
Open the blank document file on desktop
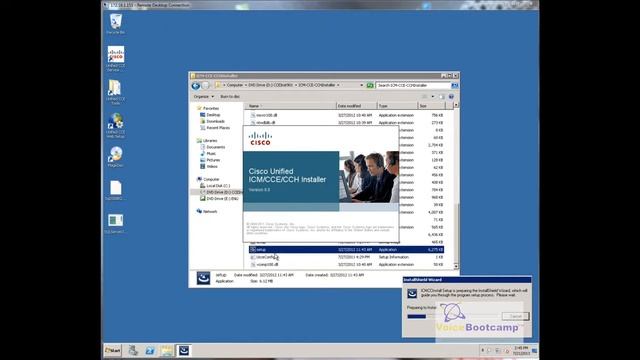(116, 190)
